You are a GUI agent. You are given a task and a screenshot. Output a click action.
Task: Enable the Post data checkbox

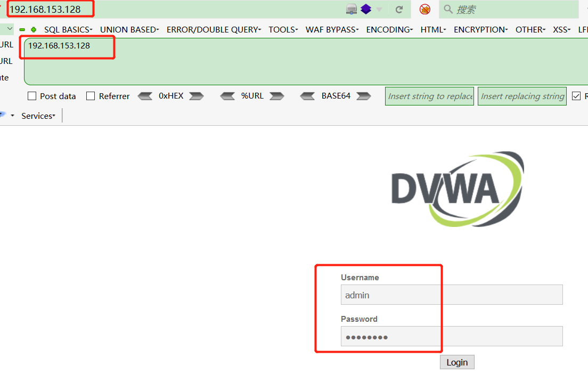click(x=32, y=96)
